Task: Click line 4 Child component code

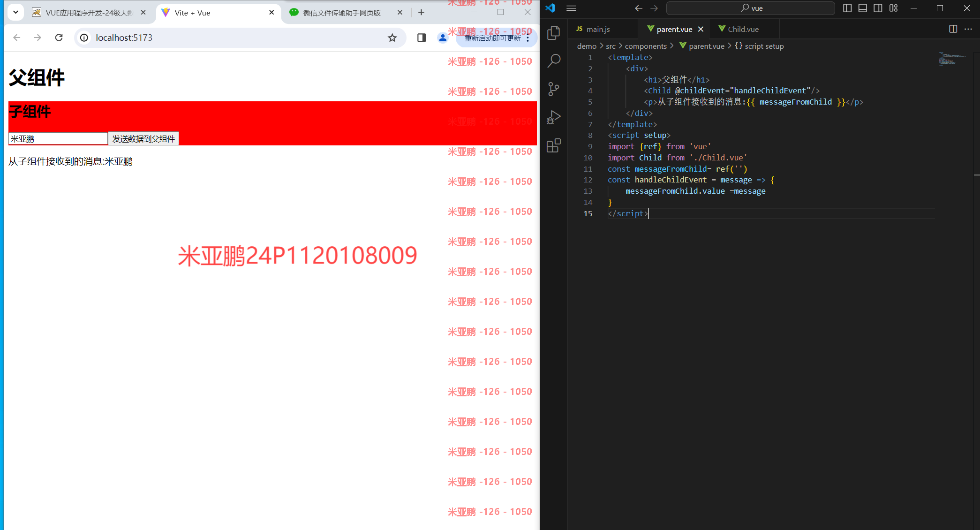Action: [731, 91]
